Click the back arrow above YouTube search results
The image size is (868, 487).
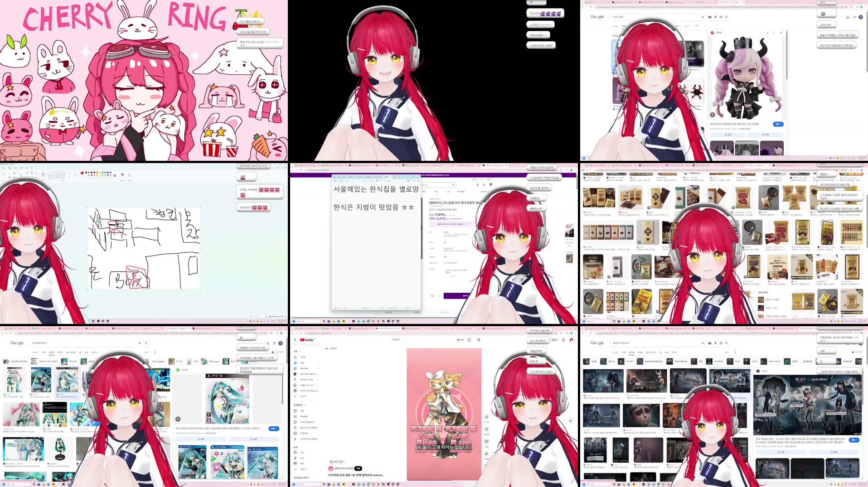coord(327,348)
